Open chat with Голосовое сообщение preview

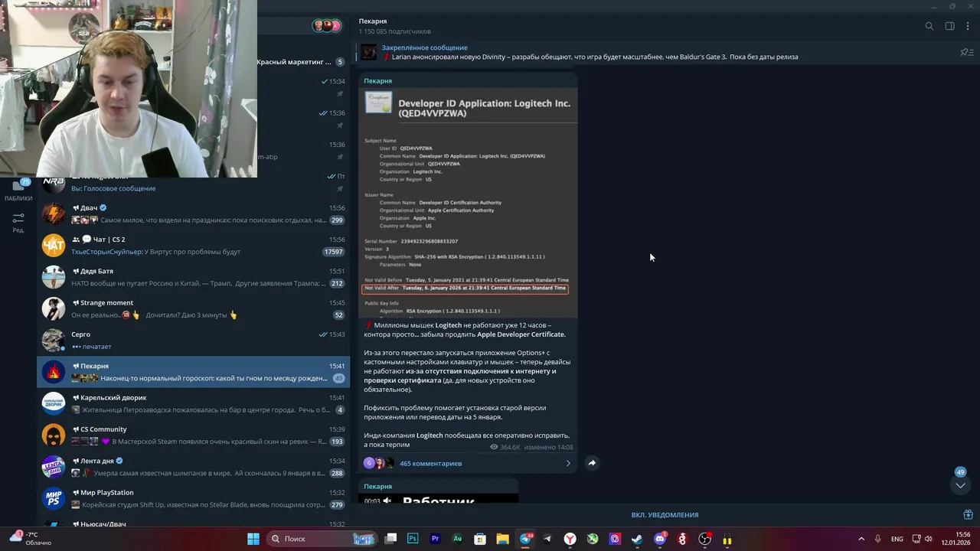click(194, 184)
